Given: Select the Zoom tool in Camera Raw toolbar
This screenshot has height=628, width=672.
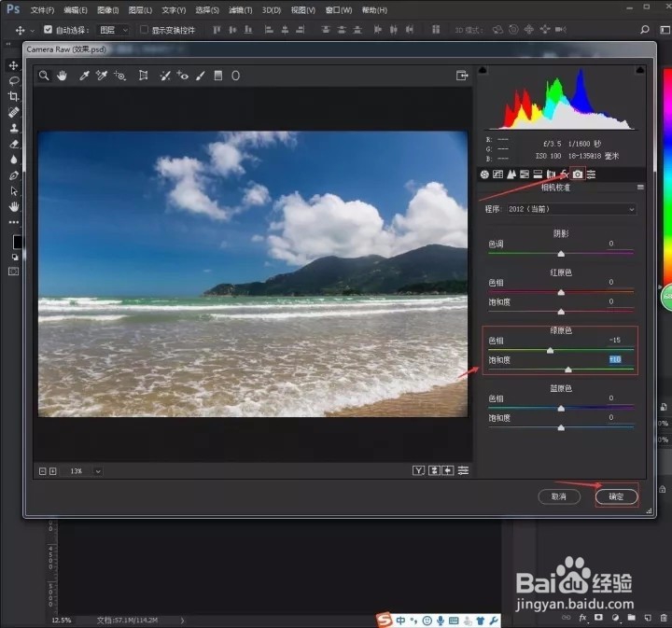Looking at the screenshot, I should pos(44,76).
